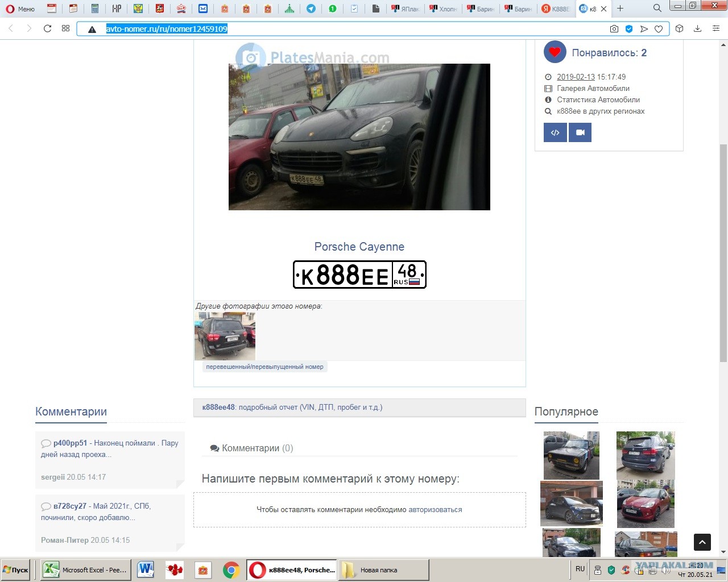Click the scroll-to-top arrow button
The image size is (728, 582).
point(702,542)
